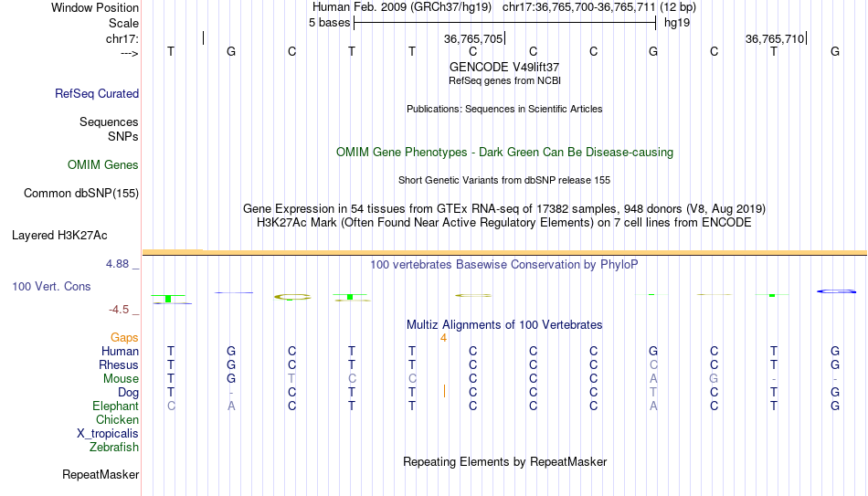
Task: Select the Zebrafish species label
Action: tap(114, 447)
